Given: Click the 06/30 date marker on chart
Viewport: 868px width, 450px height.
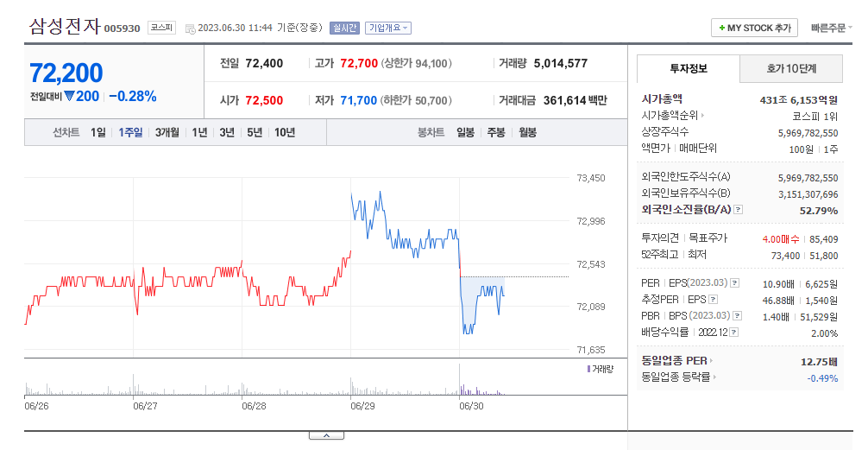Looking at the screenshot, I should click(471, 406).
